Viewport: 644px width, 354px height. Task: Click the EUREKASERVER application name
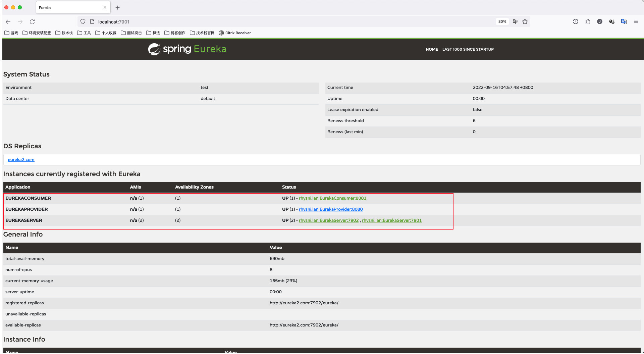[24, 220]
